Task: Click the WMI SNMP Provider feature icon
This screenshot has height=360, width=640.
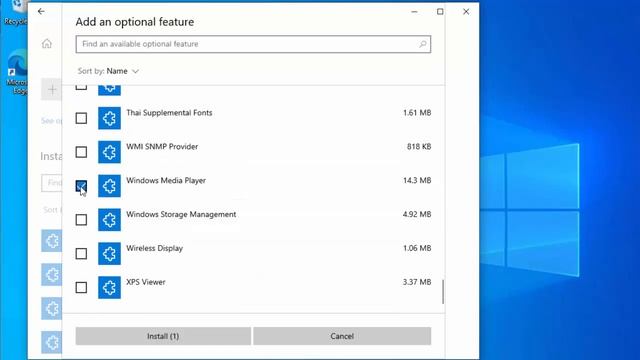Action: click(109, 152)
